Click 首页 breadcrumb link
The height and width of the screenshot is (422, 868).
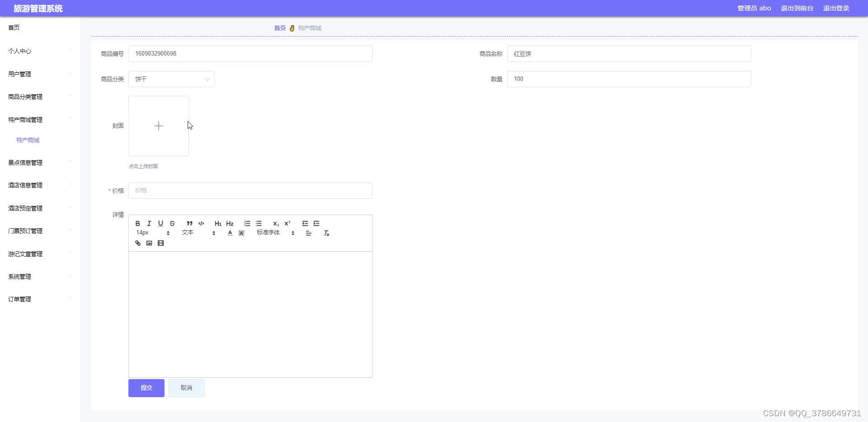[280, 28]
